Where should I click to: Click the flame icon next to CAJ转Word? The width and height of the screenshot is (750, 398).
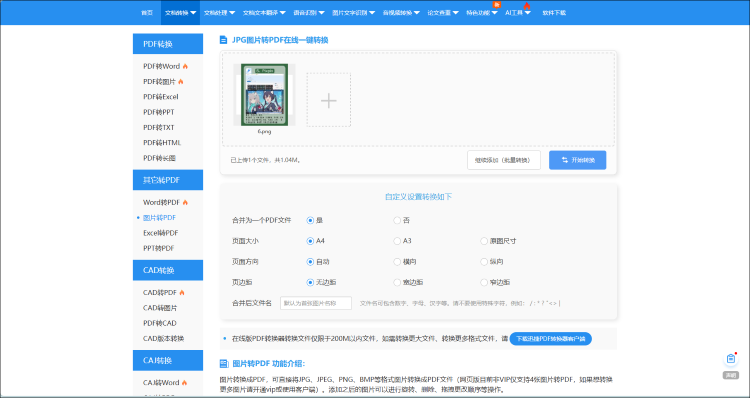pyautogui.click(x=185, y=382)
